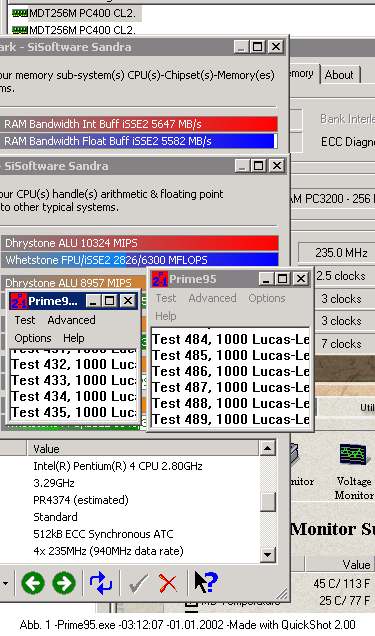Viewport: 375px width, 636px height.
Task: Close the small Prime9... window
Action: 127,301
